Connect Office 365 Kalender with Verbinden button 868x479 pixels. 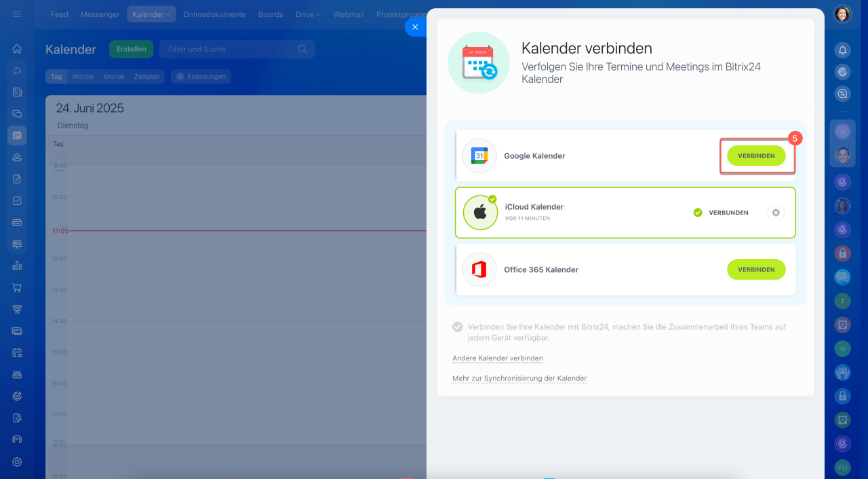pyautogui.click(x=756, y=269)
